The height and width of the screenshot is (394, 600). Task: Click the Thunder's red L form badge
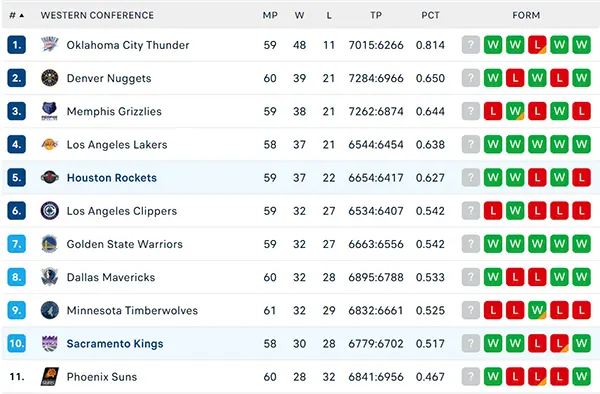click(x=537, y=45)
